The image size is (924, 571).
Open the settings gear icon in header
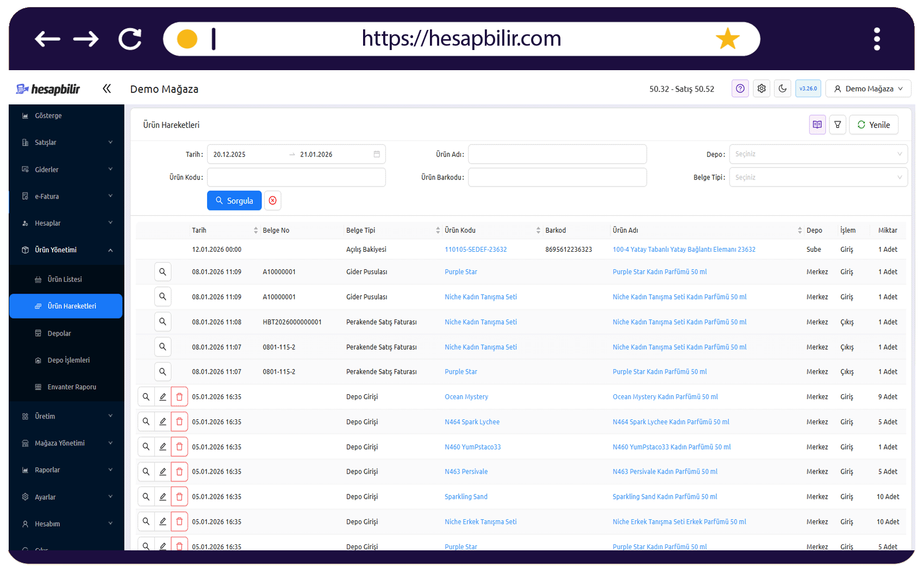coord(761,89)
